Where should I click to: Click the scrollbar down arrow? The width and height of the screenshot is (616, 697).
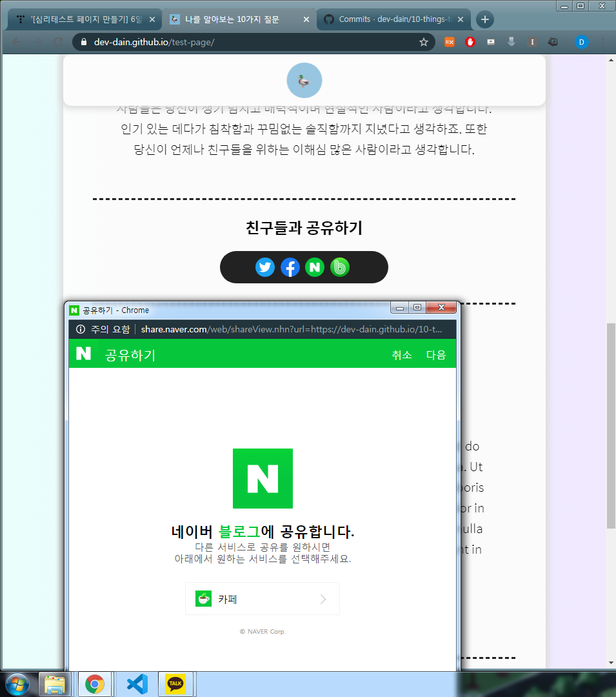[x=611, y=663]
